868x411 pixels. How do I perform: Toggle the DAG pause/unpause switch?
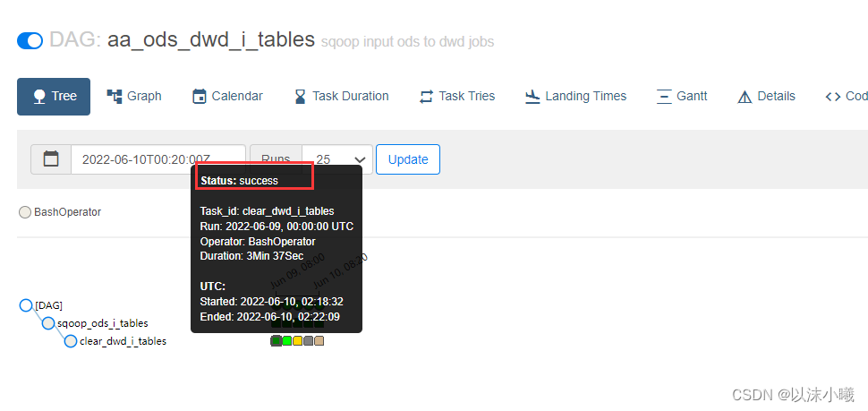[x=30, y=41]
